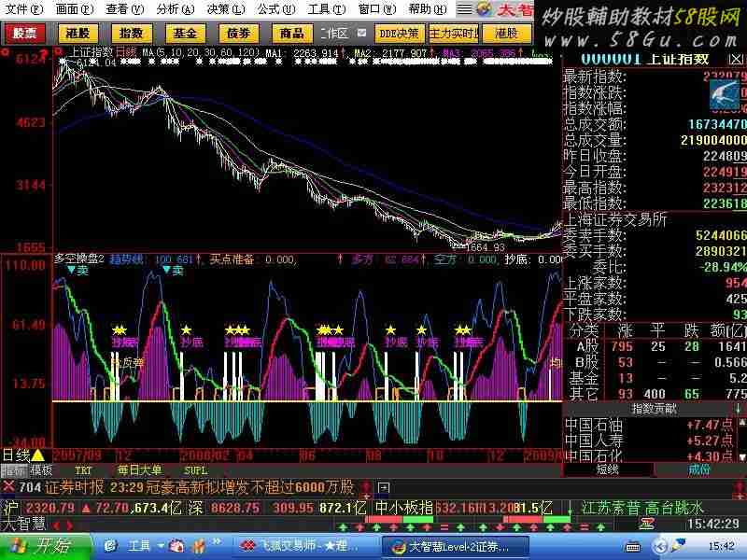Open the 分析(A) menu
Viewport: 747px width, 560px height.
(x=176, y=9)
